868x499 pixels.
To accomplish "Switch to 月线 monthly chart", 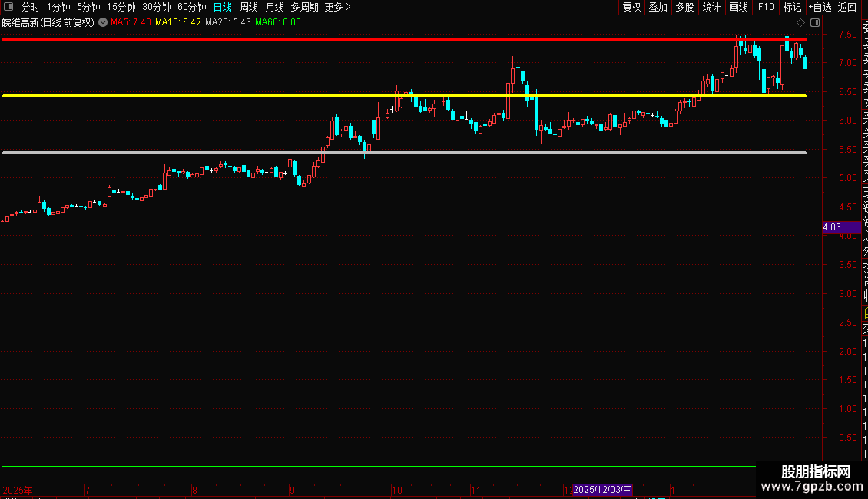I will click(x=274, y=7).
